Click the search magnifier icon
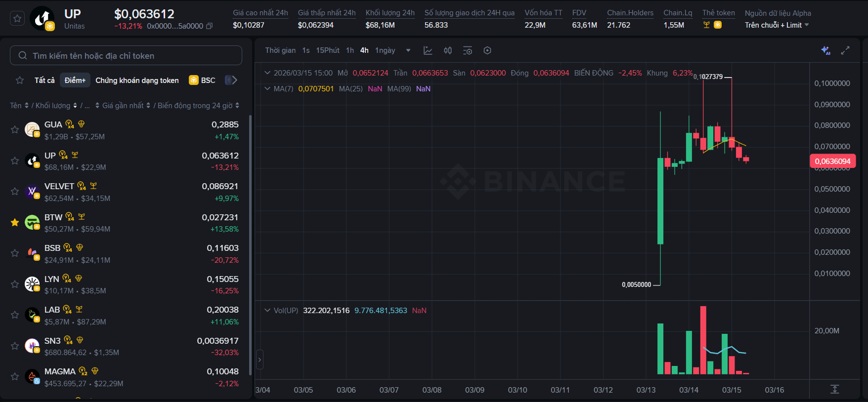 click(x=23, y=56)
